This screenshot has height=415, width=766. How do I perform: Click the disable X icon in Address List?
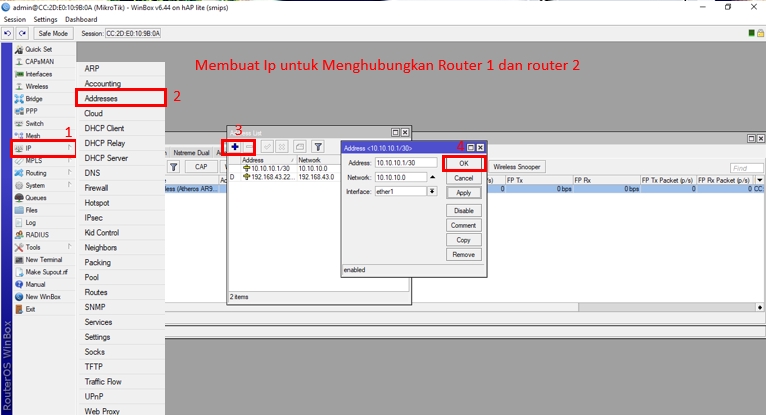pyautogui.click(x=282, y=146)
